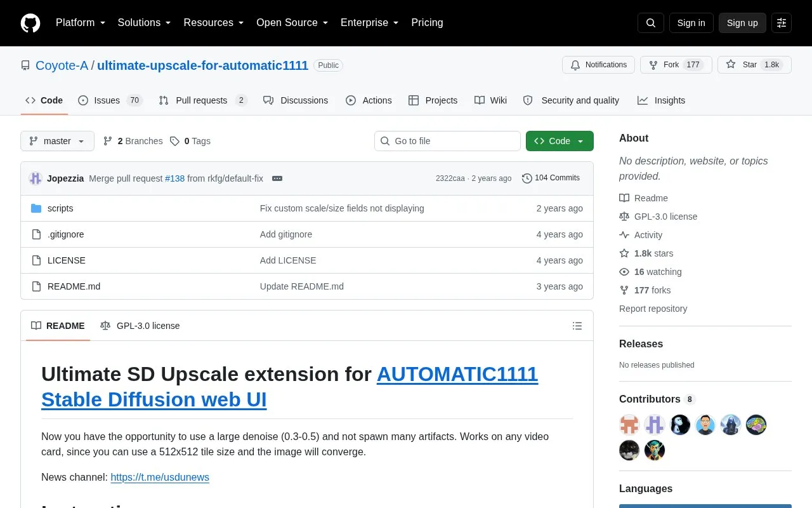Click the Sign up button
This screenshot has height=508, width=812.
pos(742,23)
